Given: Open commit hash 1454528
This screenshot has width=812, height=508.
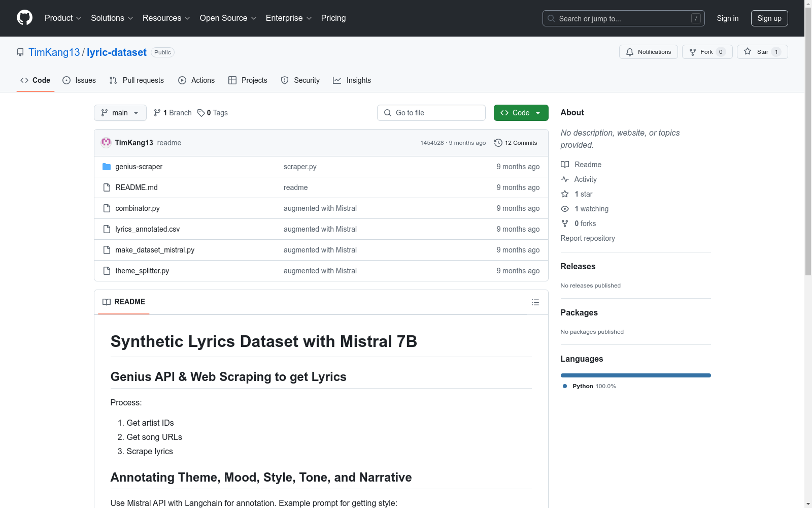Looking at the screenshot, I should tap(432, 143).
